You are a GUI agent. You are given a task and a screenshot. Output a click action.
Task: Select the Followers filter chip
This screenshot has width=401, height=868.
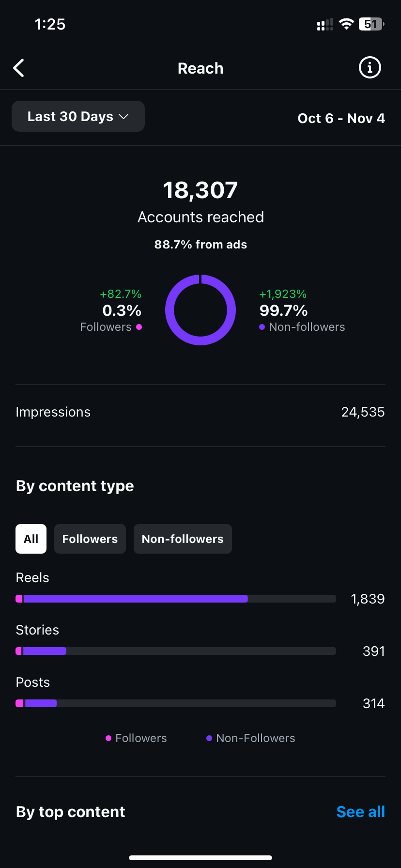[90, 539]
